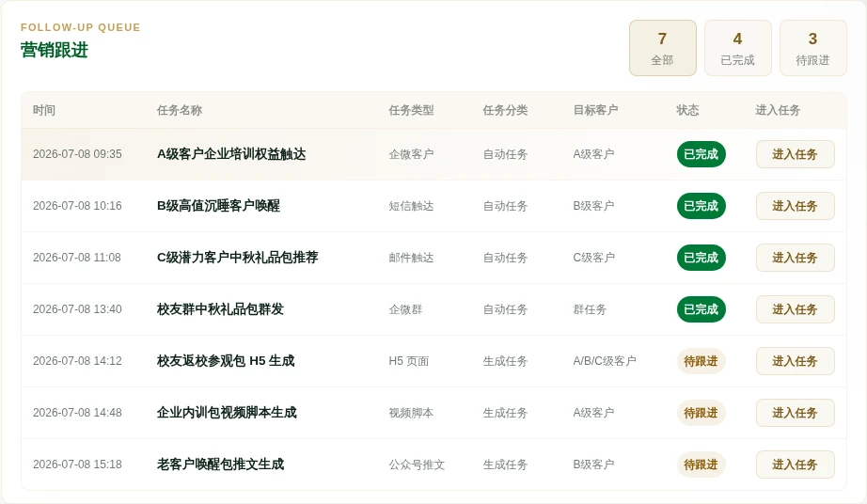Screen dimensions: 867x504
Task: Click the FOLLOW-UP QUEUE label
Action: pyautogui.click(x=81, y=27)
